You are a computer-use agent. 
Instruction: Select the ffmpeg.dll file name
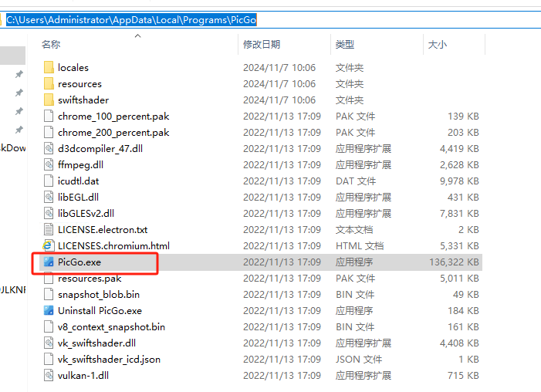tap(80, 165)
